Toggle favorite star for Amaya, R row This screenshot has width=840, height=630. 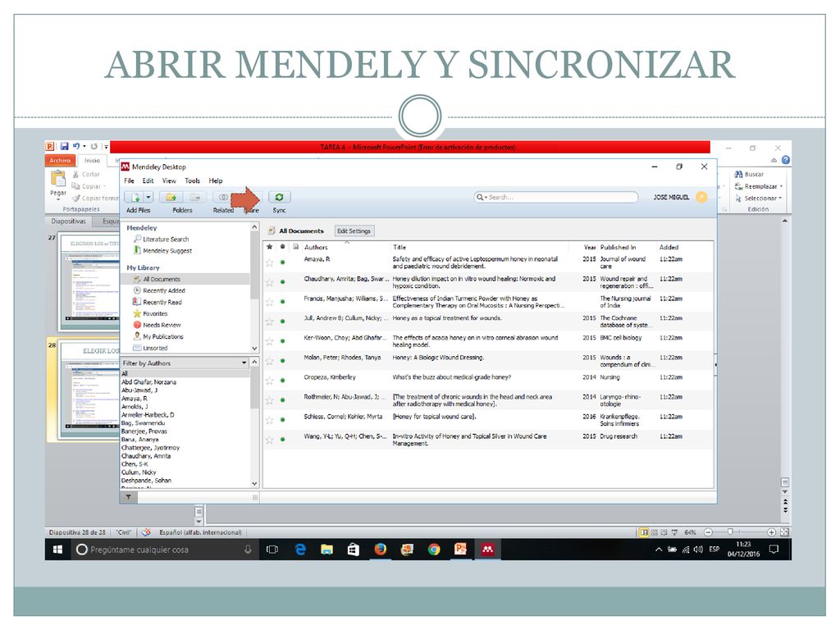click(269, 262)
